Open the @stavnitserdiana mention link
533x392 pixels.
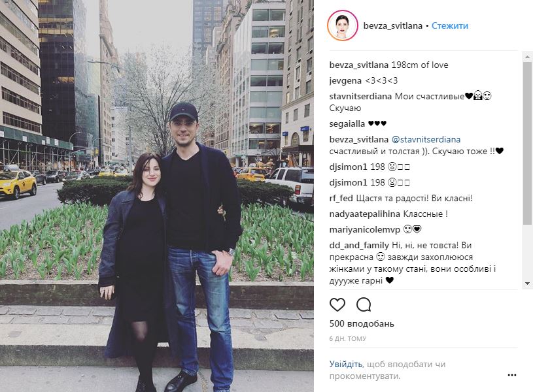(426, 139)
